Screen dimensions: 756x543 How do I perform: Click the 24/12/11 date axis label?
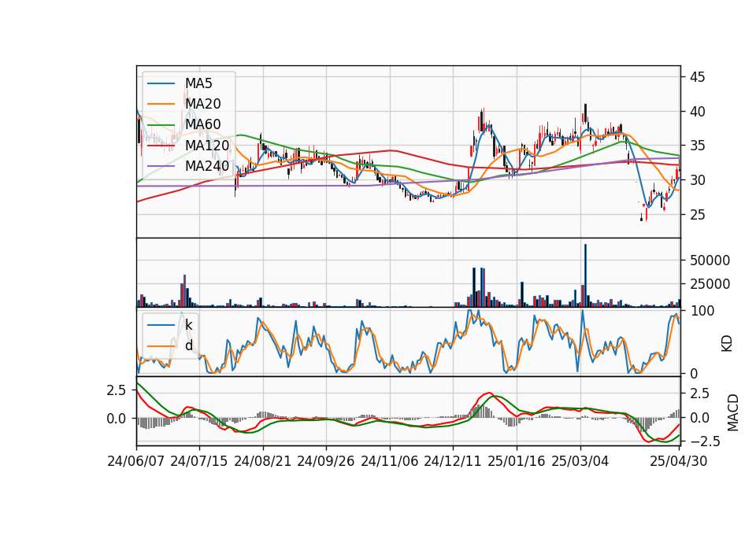pyautogui.click(x=453, y=462)
